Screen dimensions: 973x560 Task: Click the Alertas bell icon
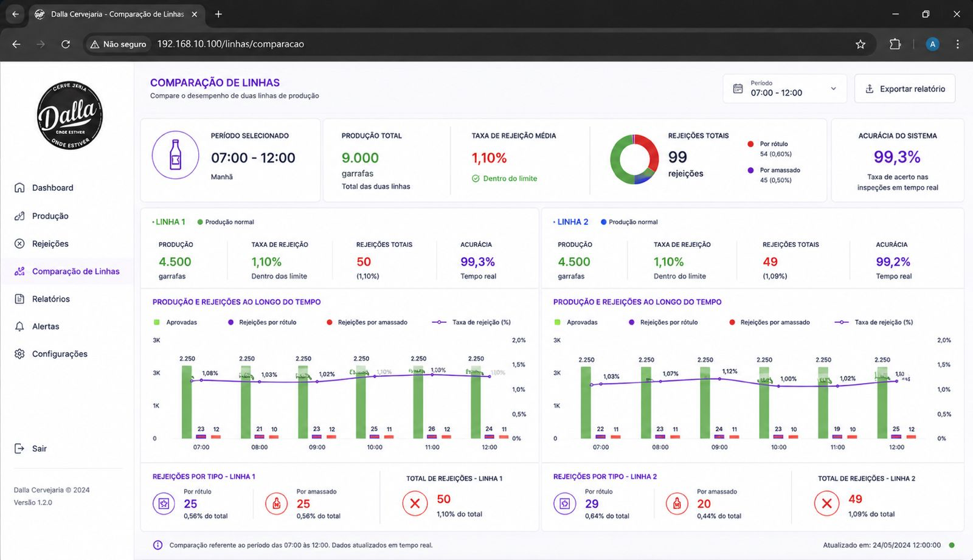[x=19, y=327]
